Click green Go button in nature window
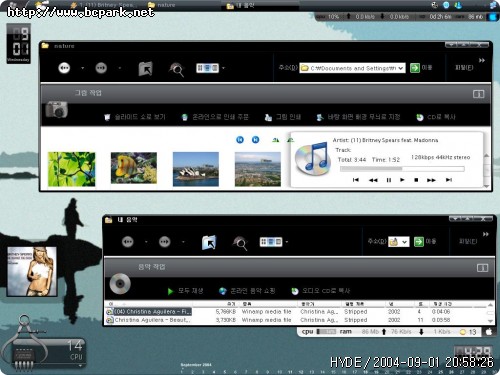The width and height of the screenshot is (500, 375). (x=415, y=68)
